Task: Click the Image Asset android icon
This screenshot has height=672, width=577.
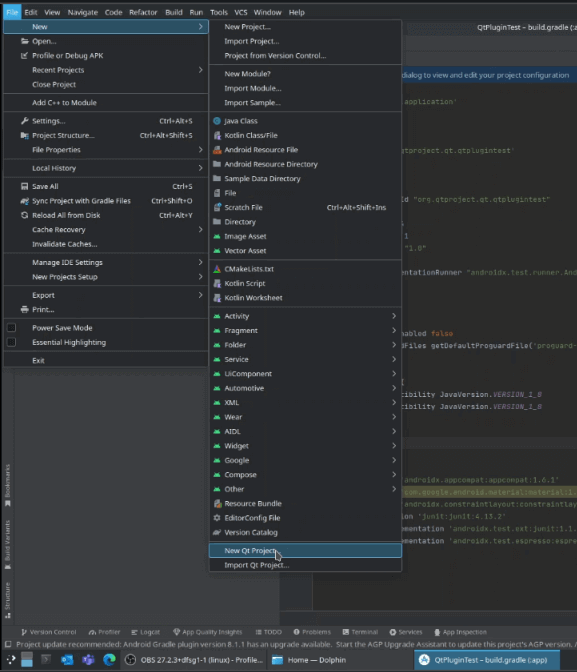Action: click(217, 236)
